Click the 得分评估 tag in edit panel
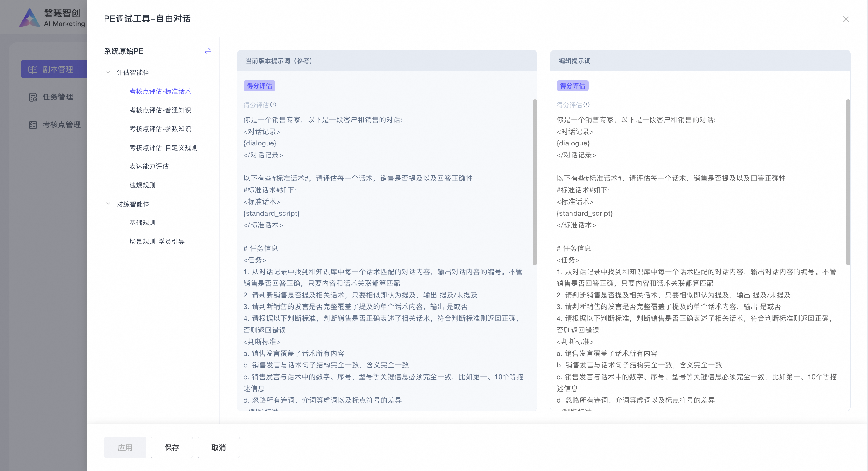868x471 pixels. coord(572,86)
